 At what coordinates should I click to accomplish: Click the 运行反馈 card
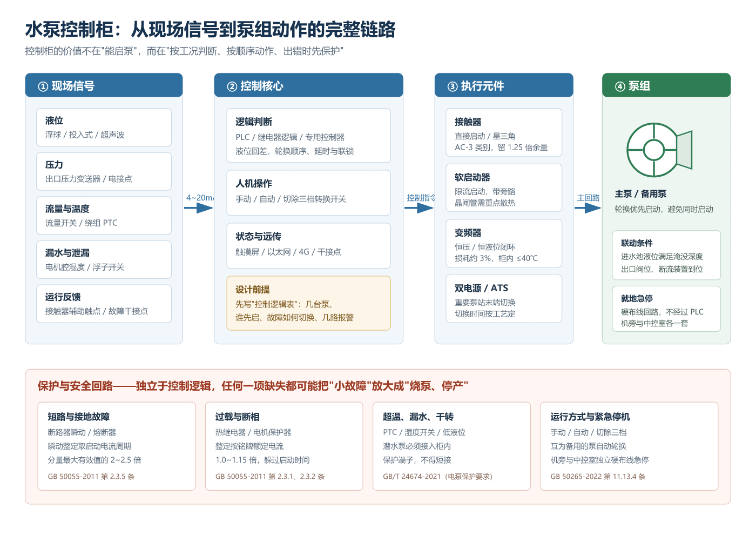coord(104,304)
